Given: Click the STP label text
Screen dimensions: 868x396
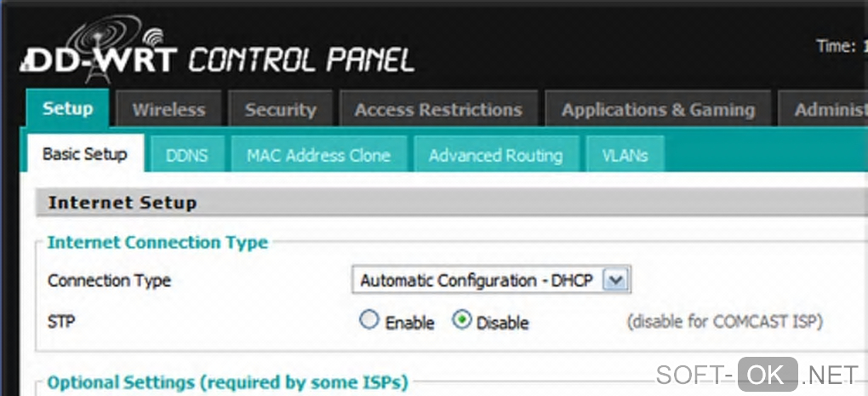Looking at the screenshot, I should coord(61,321).
